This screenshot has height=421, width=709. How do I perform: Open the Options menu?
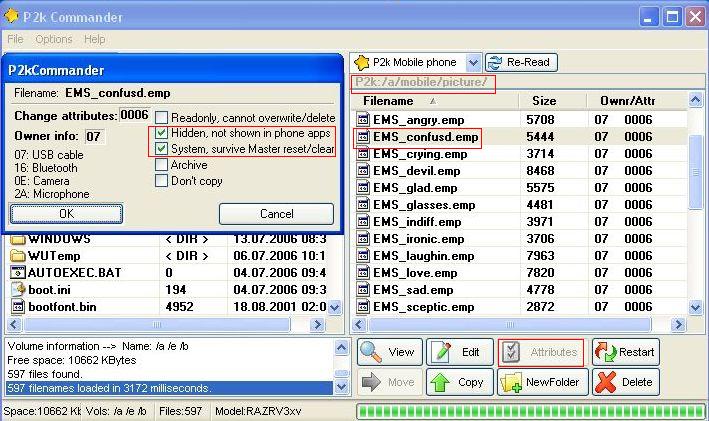point(54,39)
